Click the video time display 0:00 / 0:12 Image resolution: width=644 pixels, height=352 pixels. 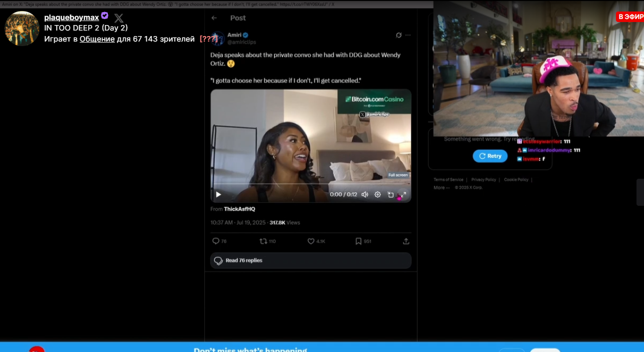coord(343,194)
